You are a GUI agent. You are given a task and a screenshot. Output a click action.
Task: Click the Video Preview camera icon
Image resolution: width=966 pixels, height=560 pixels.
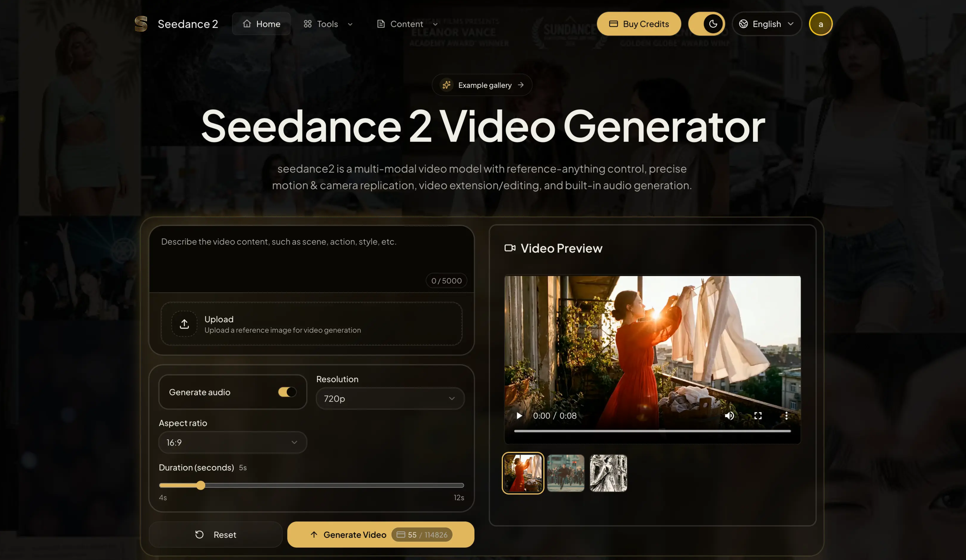(x=510, y=248)
